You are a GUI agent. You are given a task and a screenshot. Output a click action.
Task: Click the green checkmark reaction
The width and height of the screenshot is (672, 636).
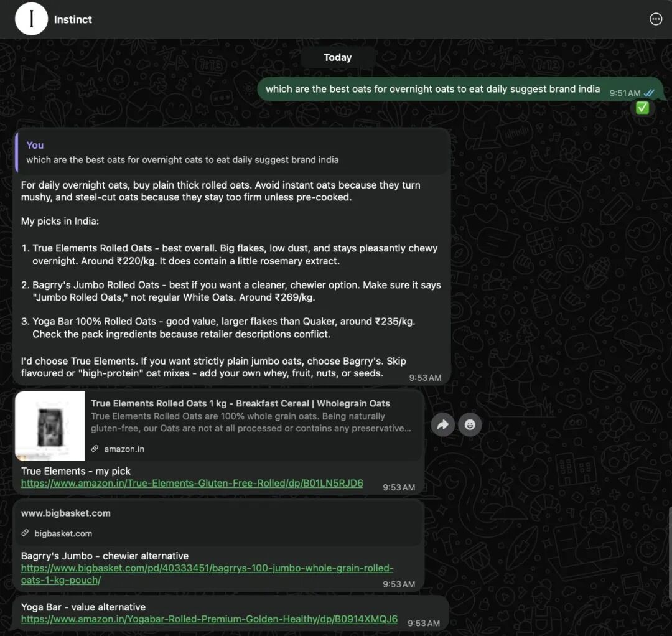[x=642, y=108]
